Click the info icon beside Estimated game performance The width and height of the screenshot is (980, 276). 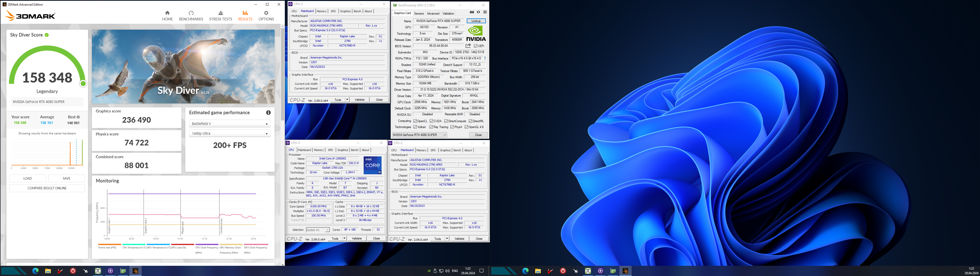tap(268, 112)
